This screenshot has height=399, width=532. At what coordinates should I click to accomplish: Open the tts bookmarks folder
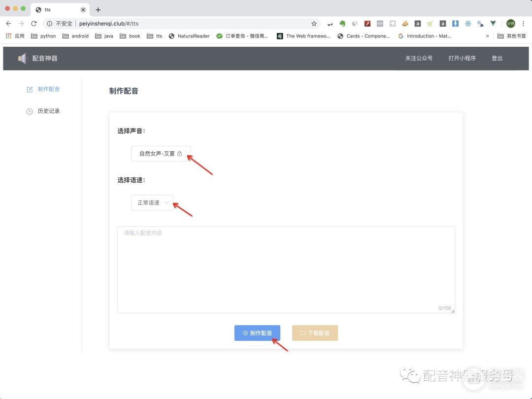[x=154, y=36]
